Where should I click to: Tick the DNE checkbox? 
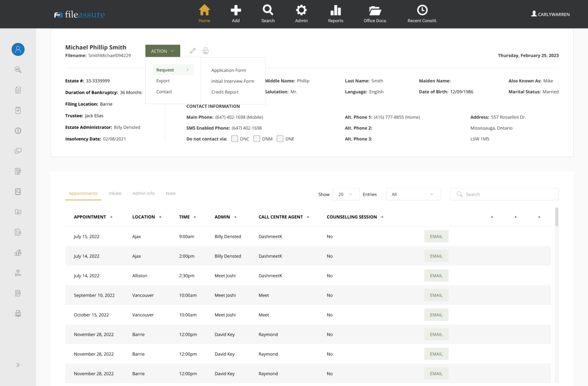pos(280,138)
